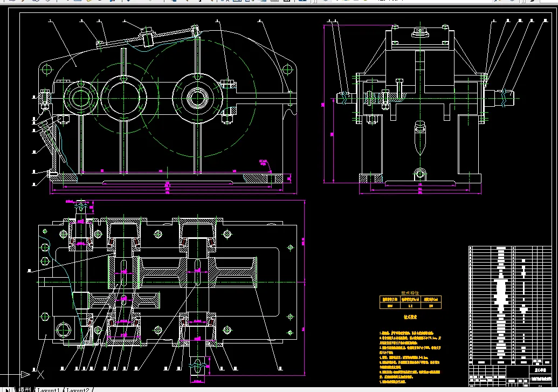Open the Layout1 tab
Image resolution: width=558 pixels, height=392 pixels.
49,389
